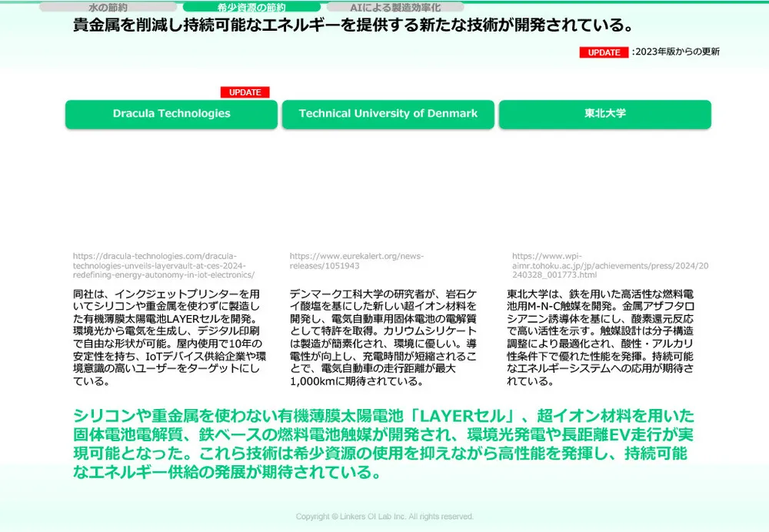Screen dimensions: 769x532
Task: Select the green summary text block
Action: coord(383,444)
